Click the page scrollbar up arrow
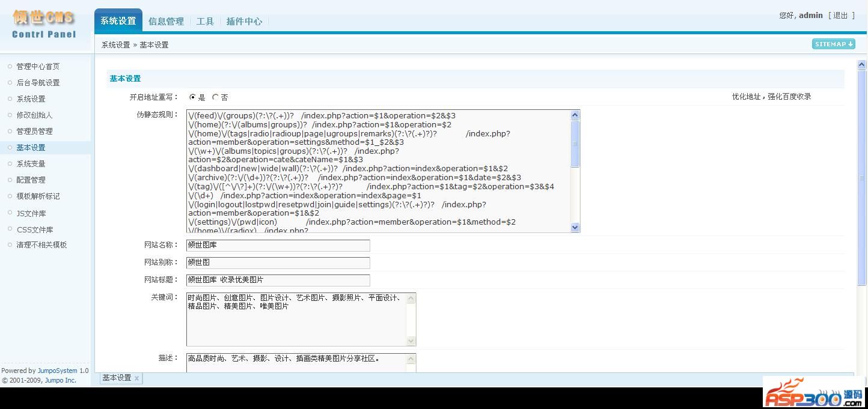This screenshot has height=409, width=868. (861, 64)
